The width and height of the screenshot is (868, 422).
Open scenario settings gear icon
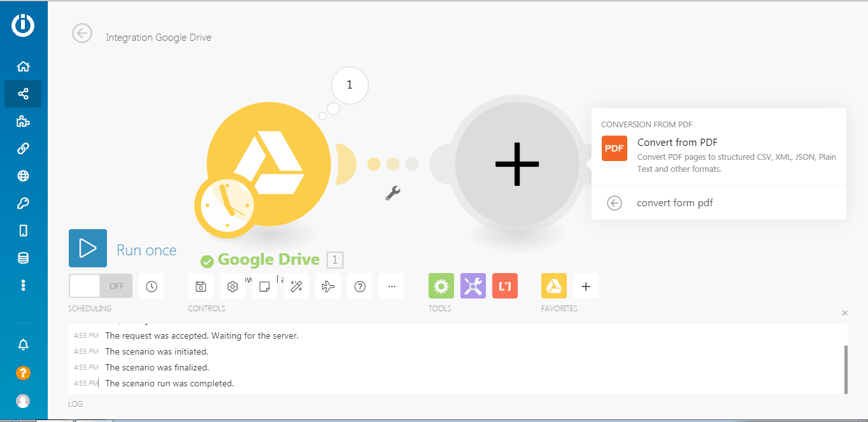(232, 286)
